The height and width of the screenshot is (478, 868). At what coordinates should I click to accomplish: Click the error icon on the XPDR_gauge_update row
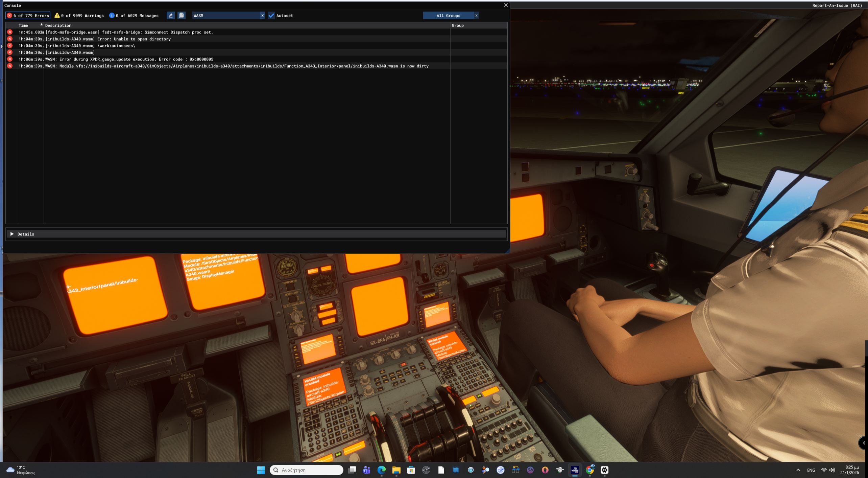[10, 59]
